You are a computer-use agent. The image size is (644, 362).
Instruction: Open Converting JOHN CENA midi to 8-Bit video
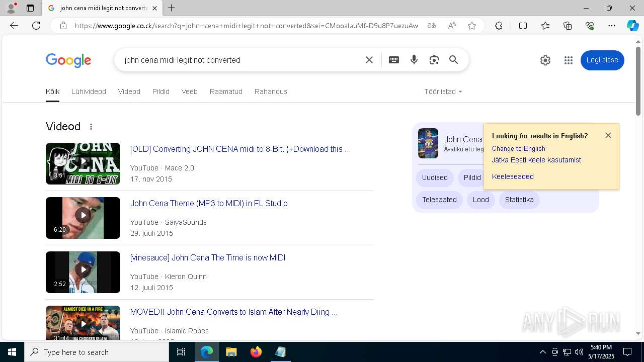pyautogui.click(x=240, y=149)
